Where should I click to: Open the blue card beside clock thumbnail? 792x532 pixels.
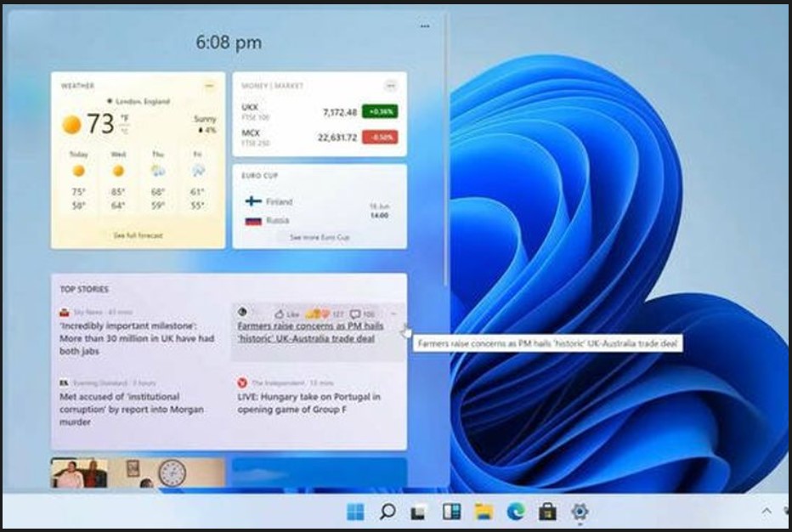coord(320,473)
